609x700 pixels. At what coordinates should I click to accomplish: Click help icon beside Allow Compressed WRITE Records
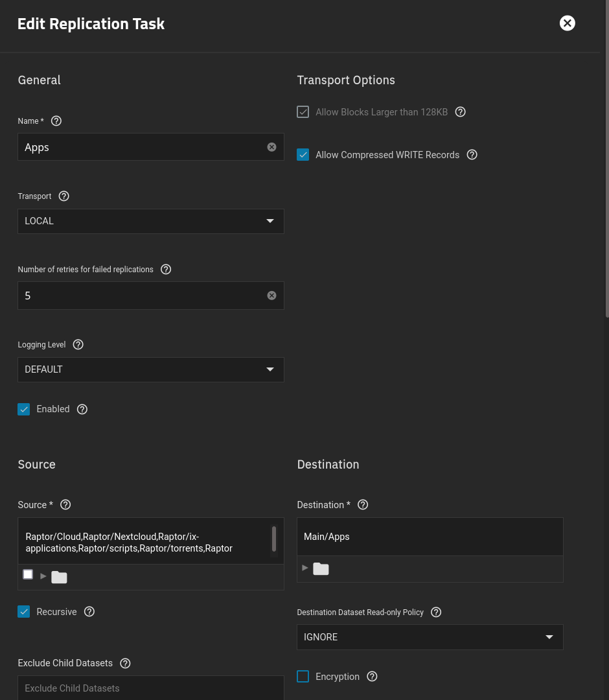(472, 155)
